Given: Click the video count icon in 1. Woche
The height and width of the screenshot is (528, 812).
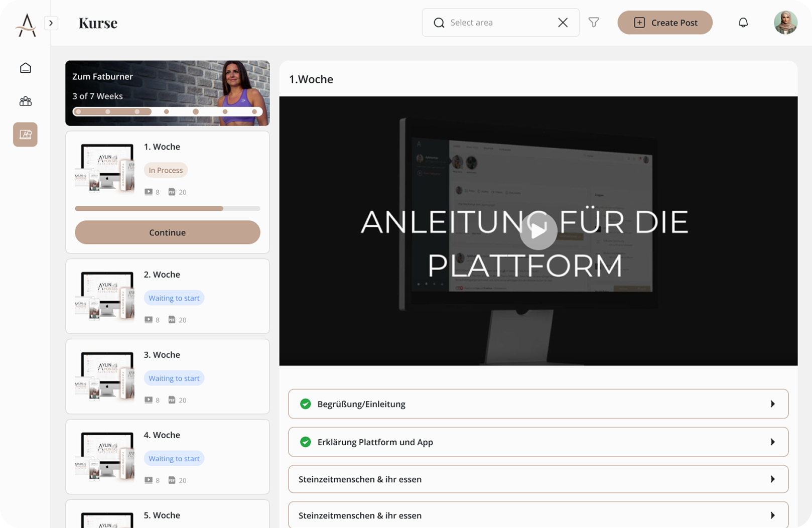Looking at the screenshot, I should [x=149, y=192].
